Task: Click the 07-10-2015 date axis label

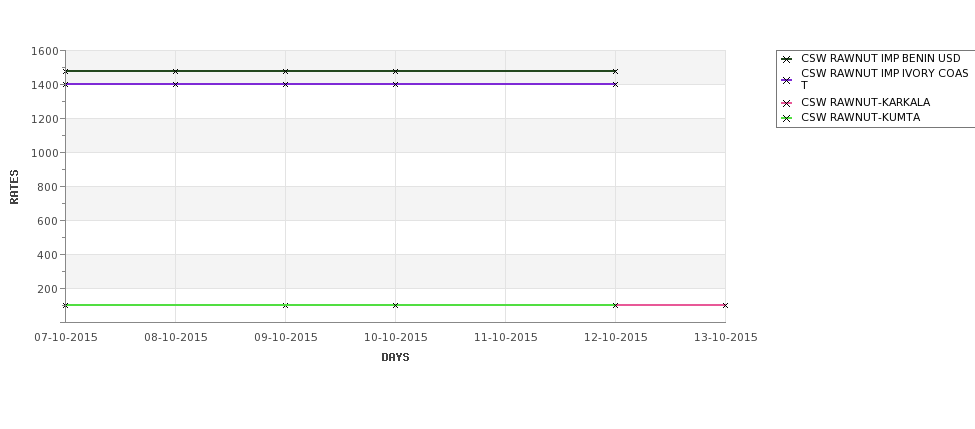Action: 66,337
